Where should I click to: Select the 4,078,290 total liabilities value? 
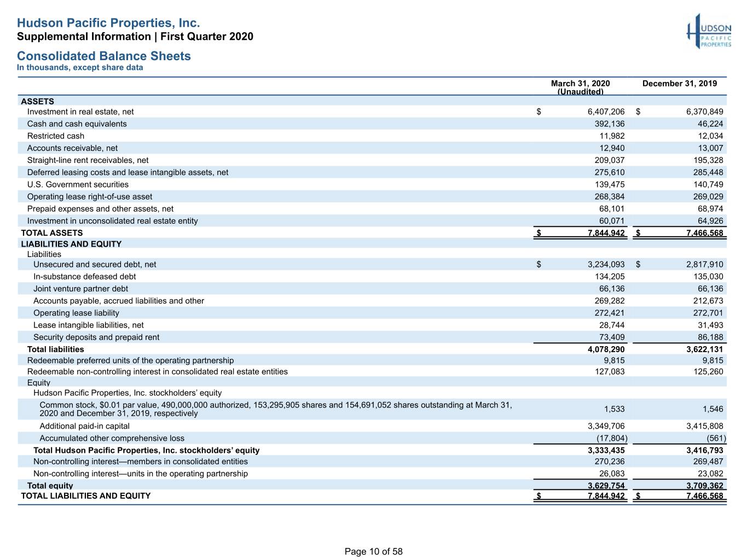(606, 349)
